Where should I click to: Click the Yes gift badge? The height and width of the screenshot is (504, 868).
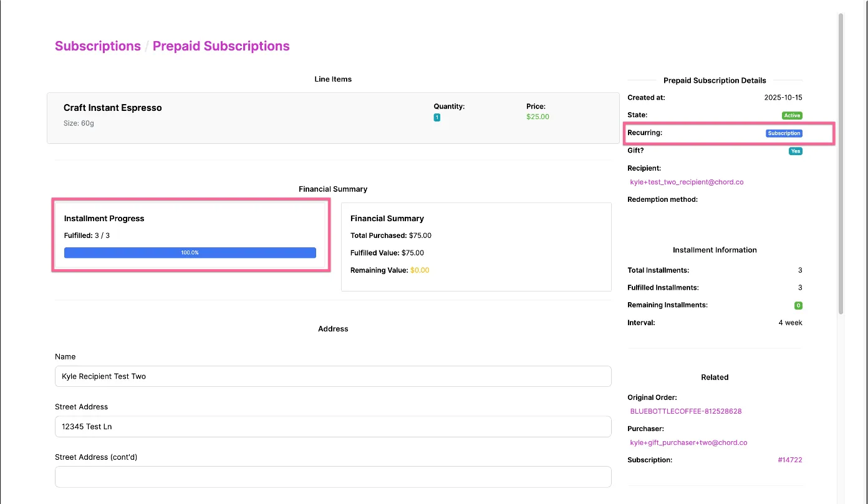click(x=795, y=151)
